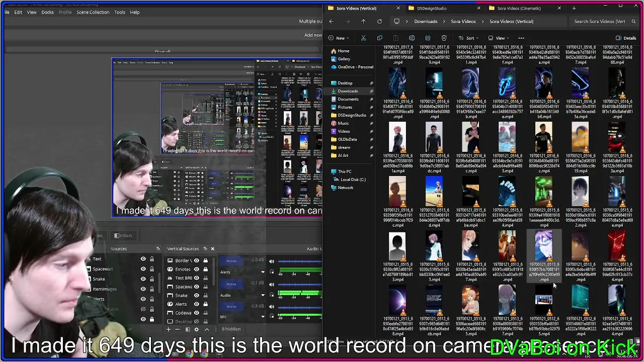Expand breadcrumb chevron after Downloads

tap(444, 21)
